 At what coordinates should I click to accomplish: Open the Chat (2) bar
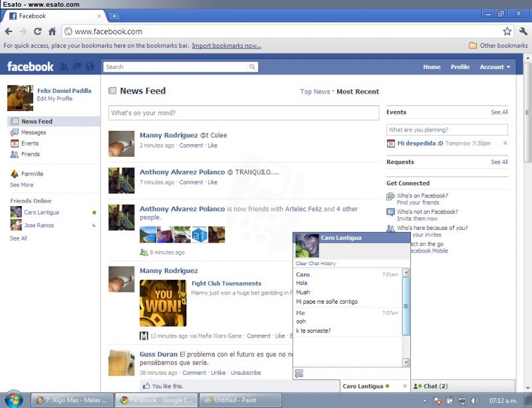463,386
